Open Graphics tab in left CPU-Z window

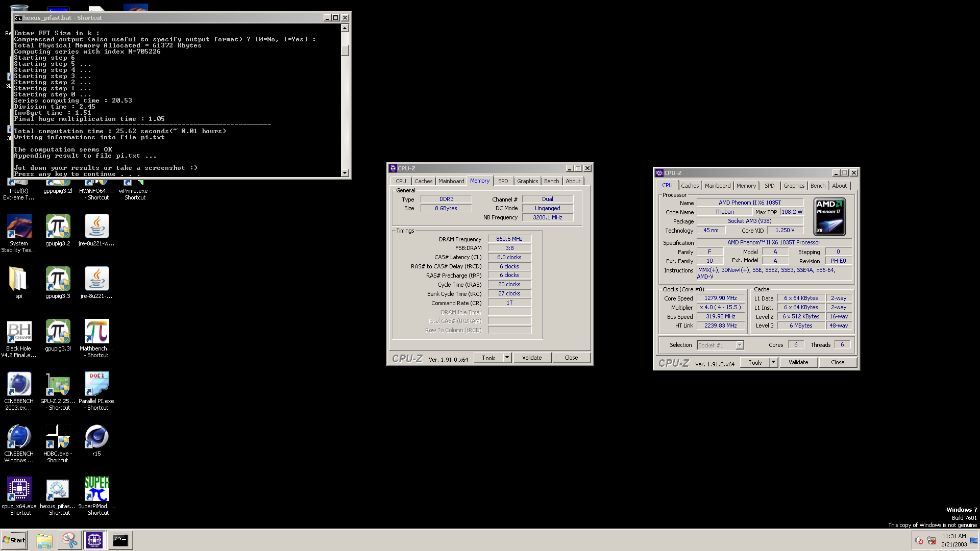(527, 181)
